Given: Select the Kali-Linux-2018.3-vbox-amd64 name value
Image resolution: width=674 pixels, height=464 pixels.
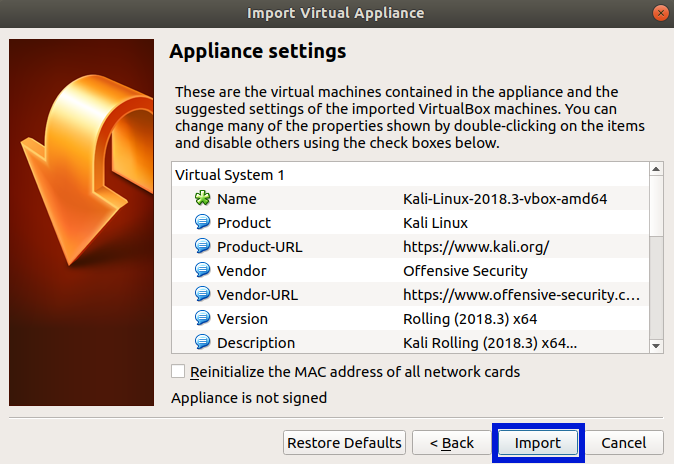Looking at the screenshot, I should click(x=505, y=199).
